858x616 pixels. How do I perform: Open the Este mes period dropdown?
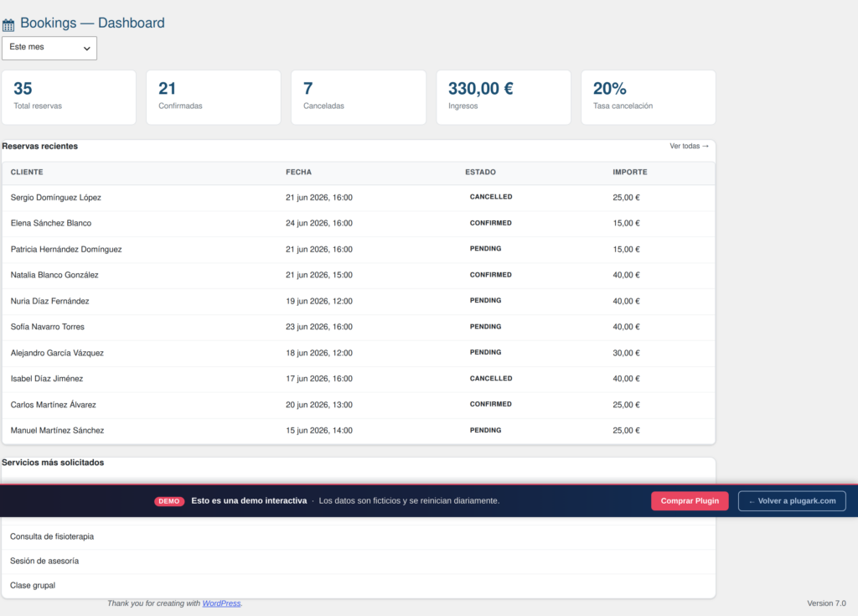pos(49,48)
